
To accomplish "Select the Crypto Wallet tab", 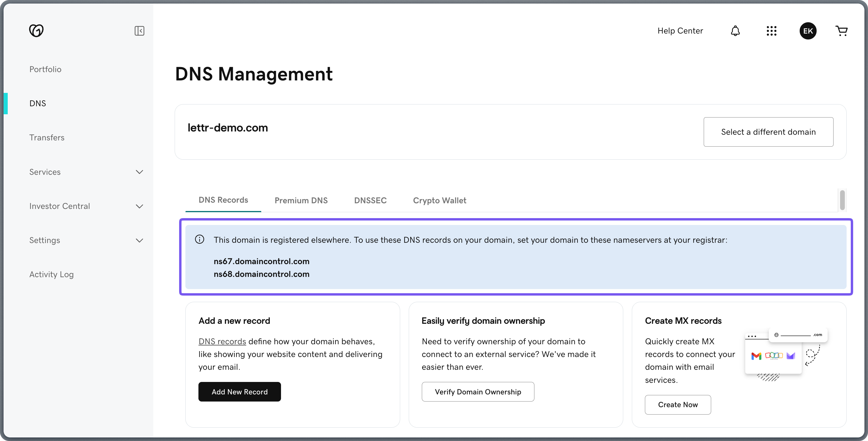I will [x=439, y=200].
